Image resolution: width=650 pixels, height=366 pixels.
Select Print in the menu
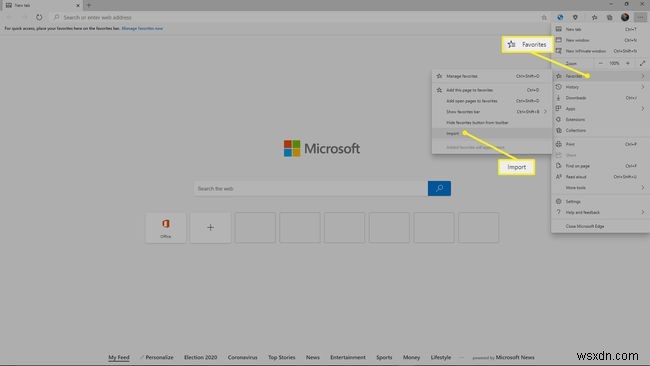(x=600, y=144)
